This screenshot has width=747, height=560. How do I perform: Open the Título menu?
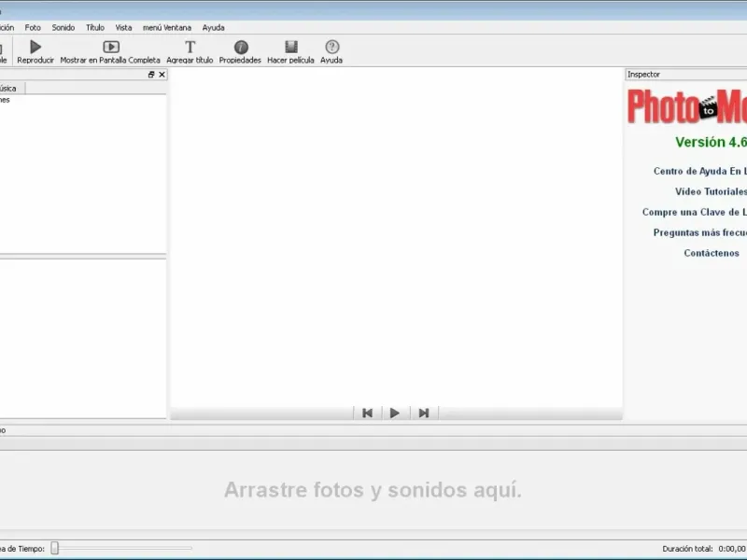point(95,28)
